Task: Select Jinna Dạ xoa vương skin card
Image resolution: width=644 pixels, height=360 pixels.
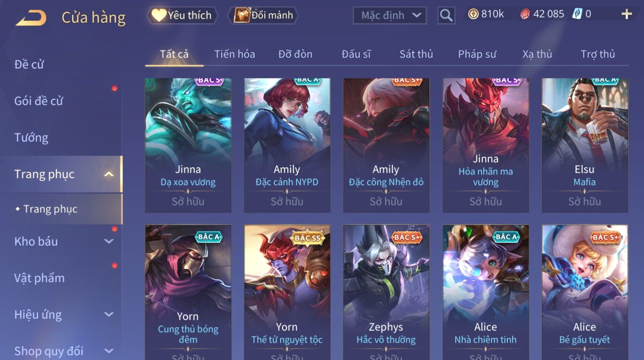Action: coord(188,145)
